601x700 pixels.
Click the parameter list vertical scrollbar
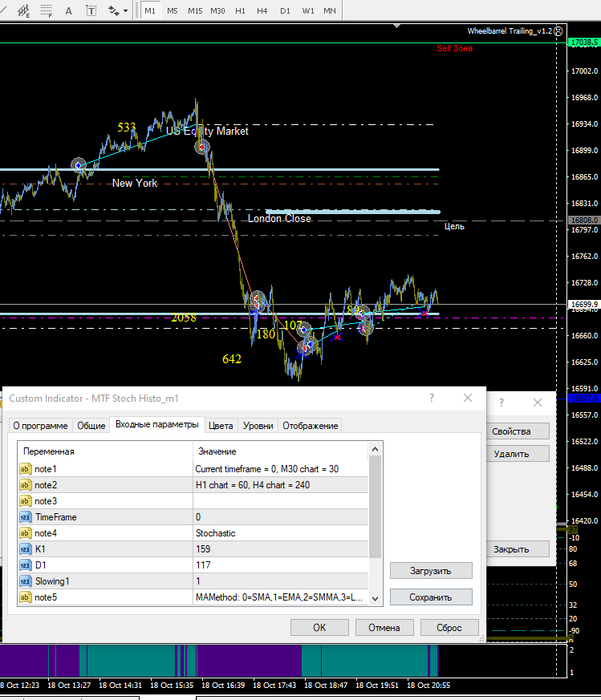375,505
